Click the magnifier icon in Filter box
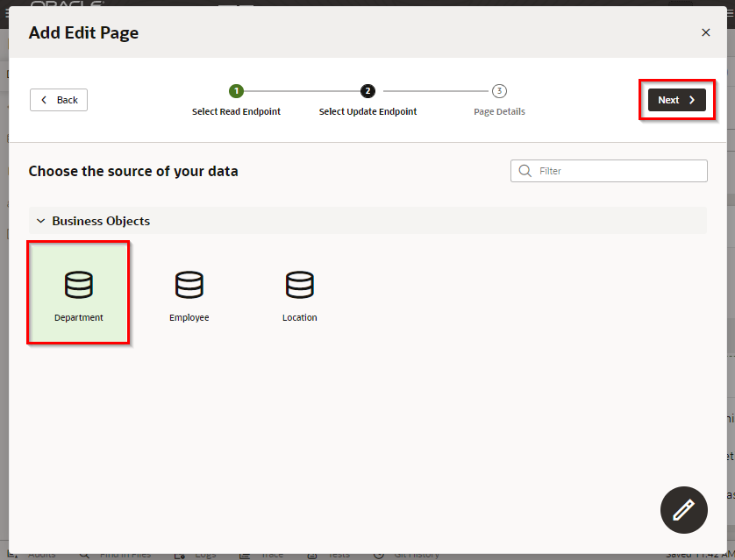Viewport: 735px width, 560px height. pos(525,171)
